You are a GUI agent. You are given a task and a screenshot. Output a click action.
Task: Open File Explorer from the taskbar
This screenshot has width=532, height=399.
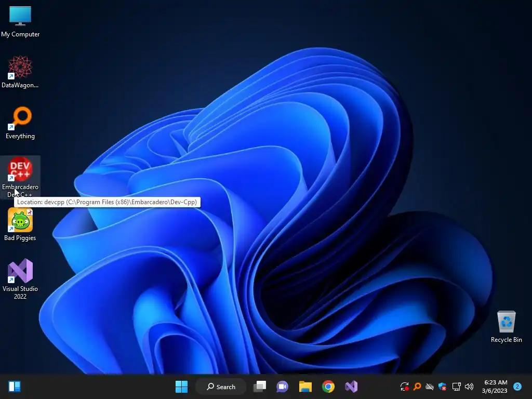coord(305,387)
